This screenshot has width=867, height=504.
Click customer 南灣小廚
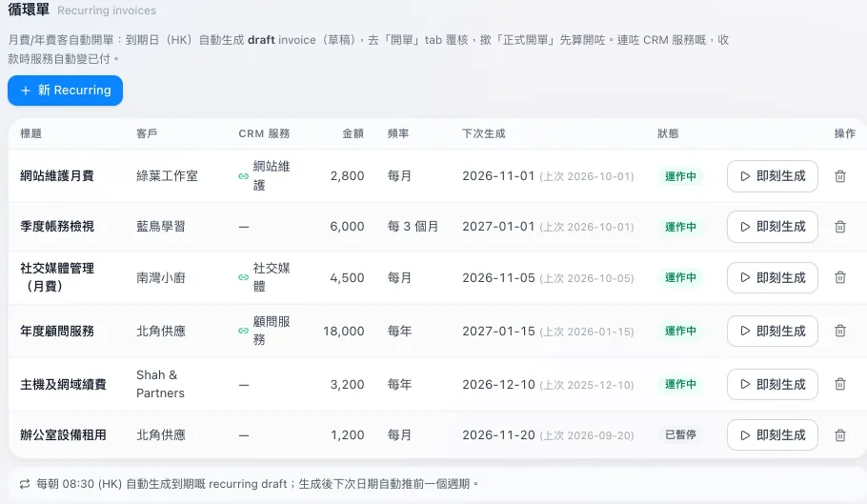click(161, 277)
